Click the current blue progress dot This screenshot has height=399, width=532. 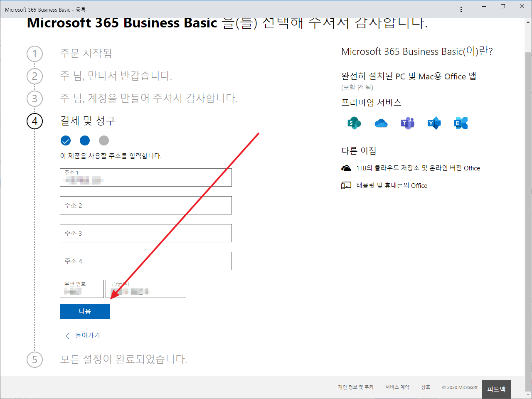point(85,140)
